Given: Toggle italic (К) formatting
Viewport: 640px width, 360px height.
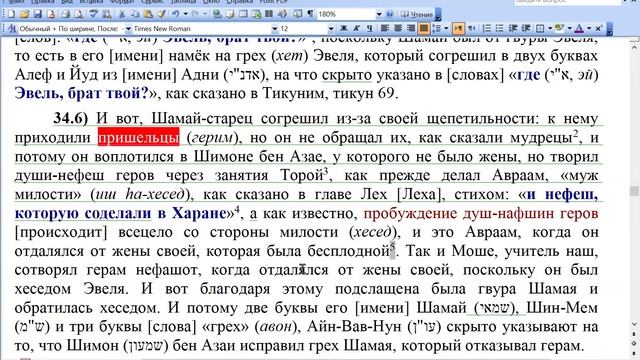Looking at the screenshot, I should coord(356,28).
